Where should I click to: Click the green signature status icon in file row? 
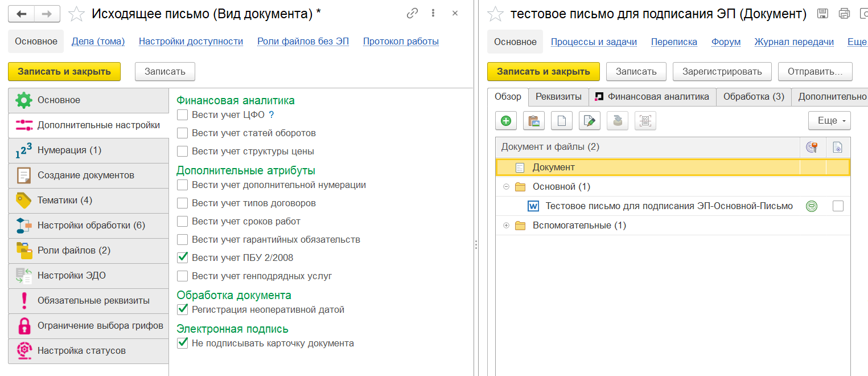[812, 206]
